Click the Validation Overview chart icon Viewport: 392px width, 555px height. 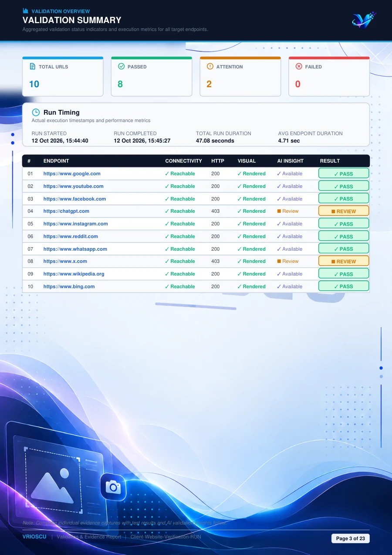[25, 11]
